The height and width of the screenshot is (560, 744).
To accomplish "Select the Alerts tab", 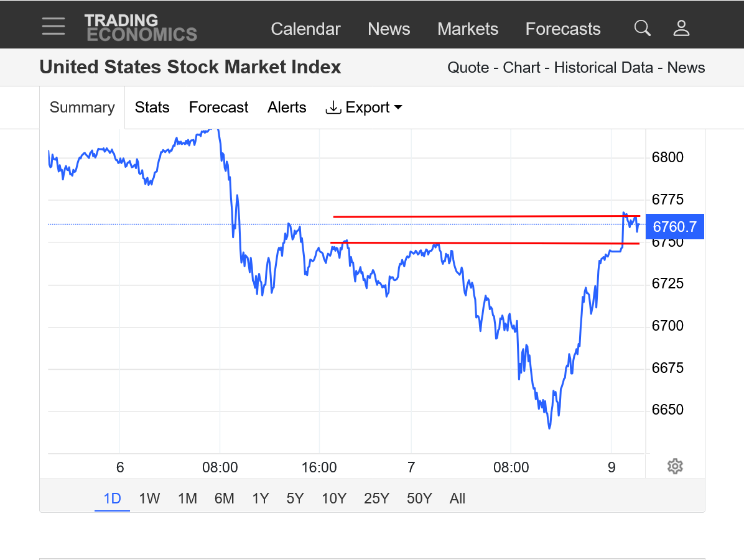I will (287, 108).
